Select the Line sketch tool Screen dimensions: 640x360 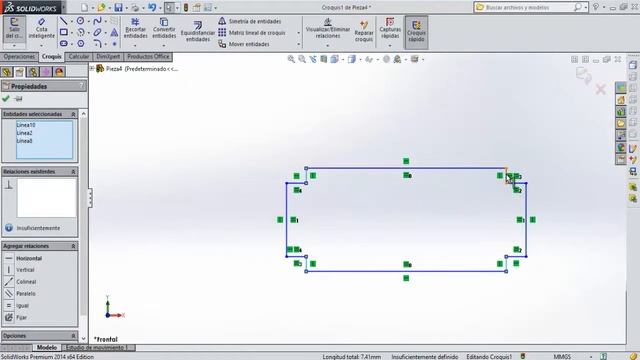(x=63, y=21)
